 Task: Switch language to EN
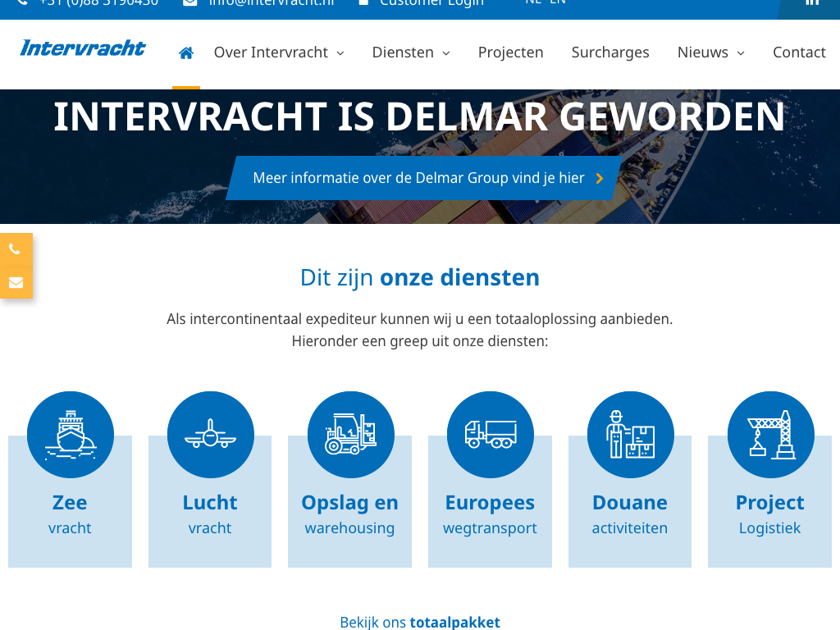click(558, 2)
